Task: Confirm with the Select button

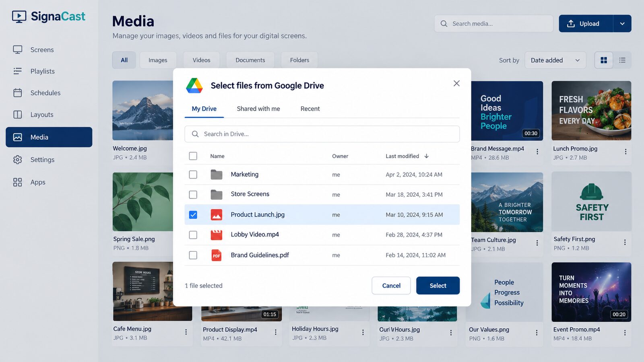Action: click(438, 286)
